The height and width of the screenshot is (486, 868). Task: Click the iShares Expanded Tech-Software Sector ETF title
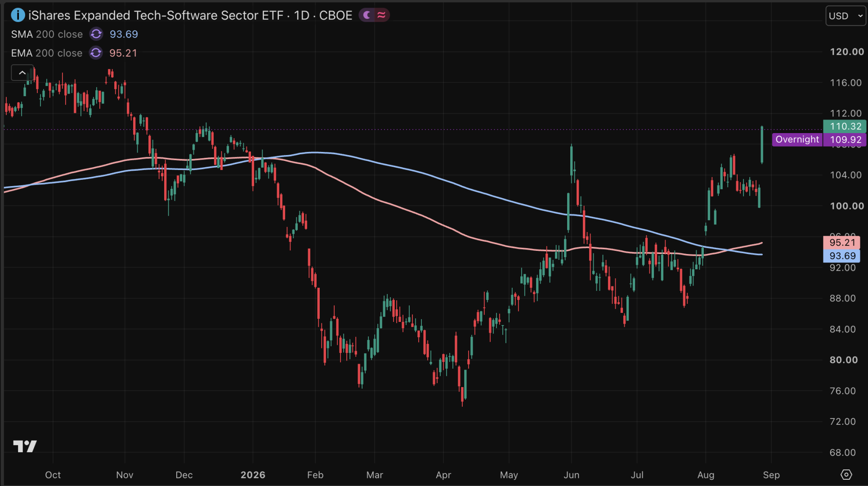(157, 15)
